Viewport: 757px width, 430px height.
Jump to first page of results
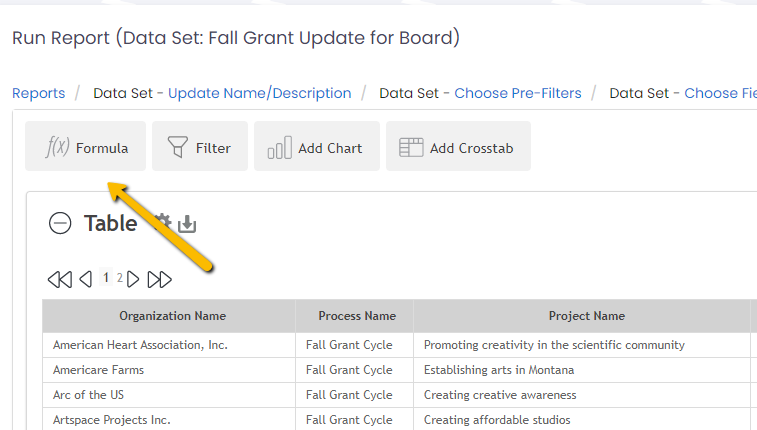pos(60,279)
